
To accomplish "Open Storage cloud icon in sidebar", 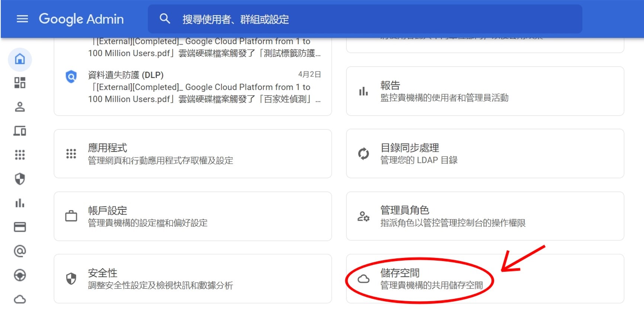I will click(x=20, y=299).
